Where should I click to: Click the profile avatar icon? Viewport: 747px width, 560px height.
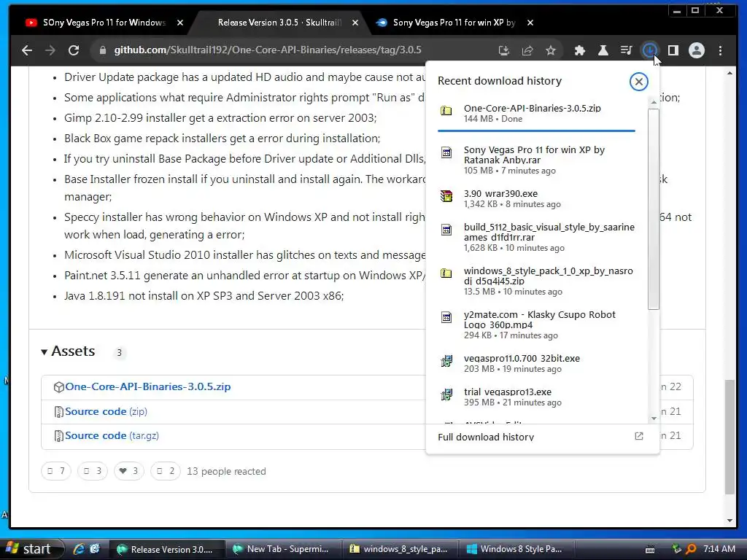pos(697,50)
